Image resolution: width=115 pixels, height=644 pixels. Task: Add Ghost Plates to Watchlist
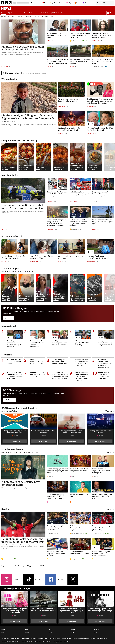point(43,441)
